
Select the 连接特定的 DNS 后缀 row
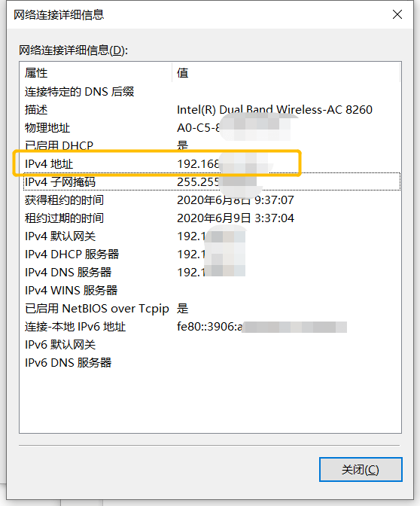[x=212, y=92]
